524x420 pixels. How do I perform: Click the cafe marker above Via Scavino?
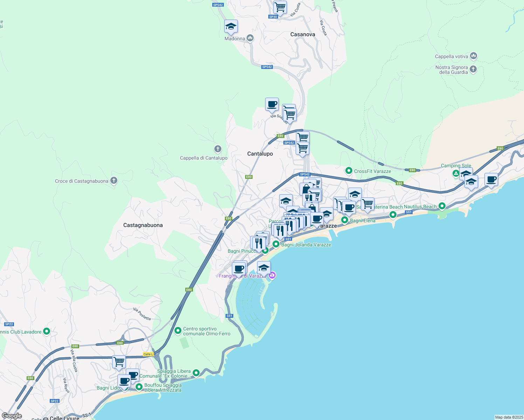tap(272, 104)
